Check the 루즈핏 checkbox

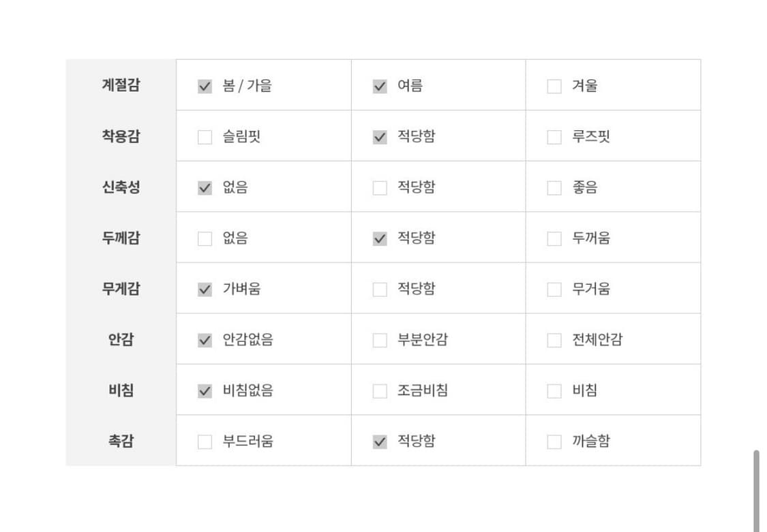point(554,136)
